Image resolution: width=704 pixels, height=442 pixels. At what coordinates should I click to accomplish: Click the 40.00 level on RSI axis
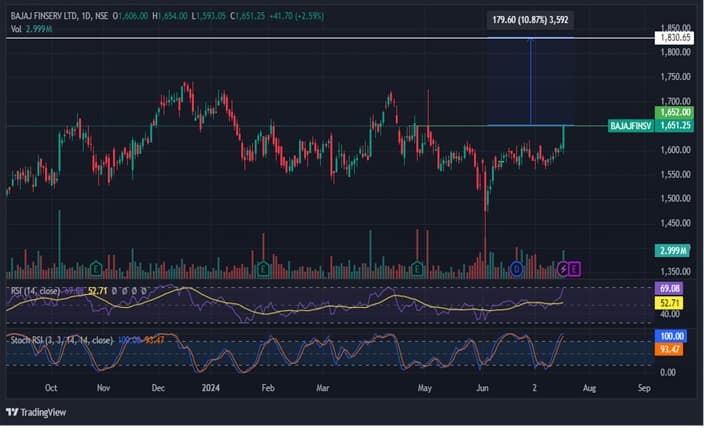click(x=670, y=314)
